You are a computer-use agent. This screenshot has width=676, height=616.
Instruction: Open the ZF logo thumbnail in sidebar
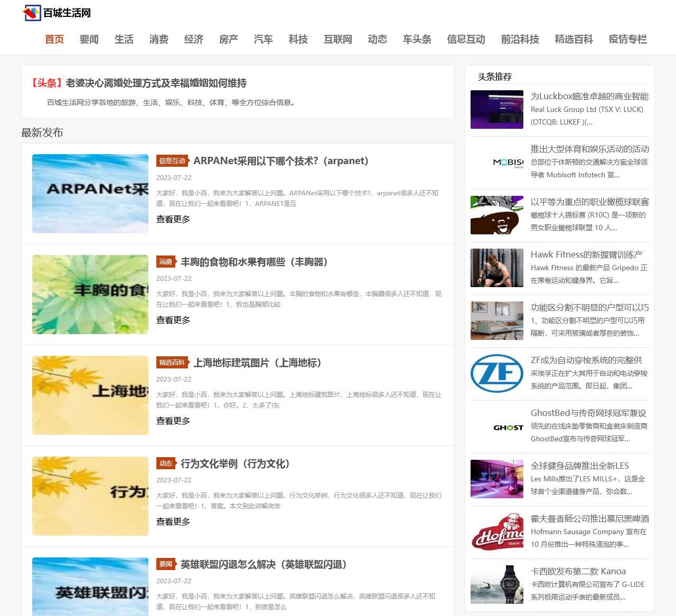(x=496, y=374)
